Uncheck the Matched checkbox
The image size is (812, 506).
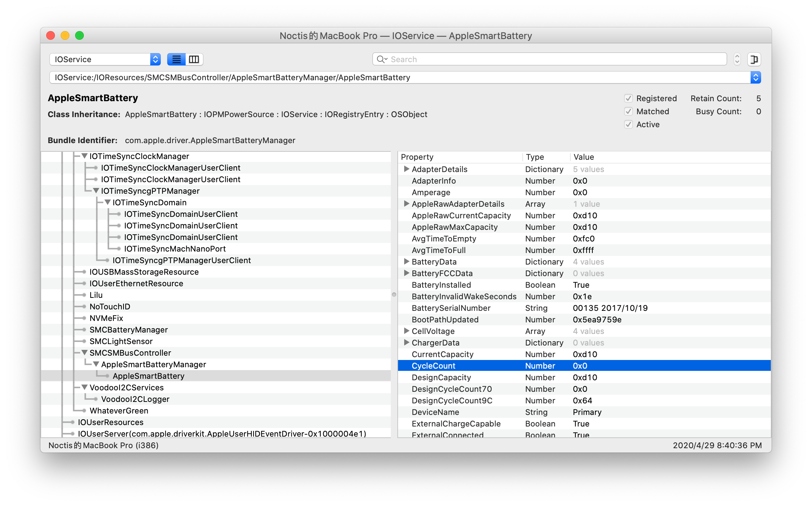(629, 111)
